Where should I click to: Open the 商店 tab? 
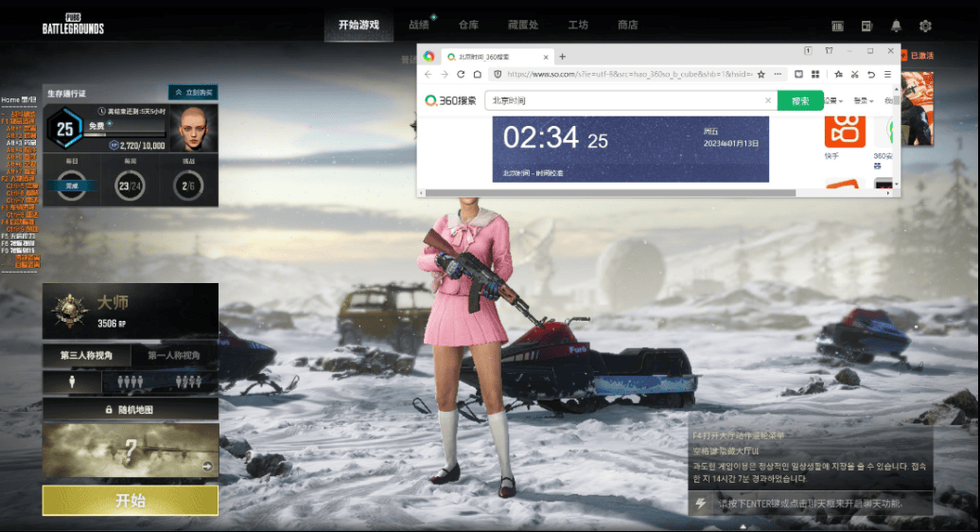pyautogui.click(x=627, y=25)
